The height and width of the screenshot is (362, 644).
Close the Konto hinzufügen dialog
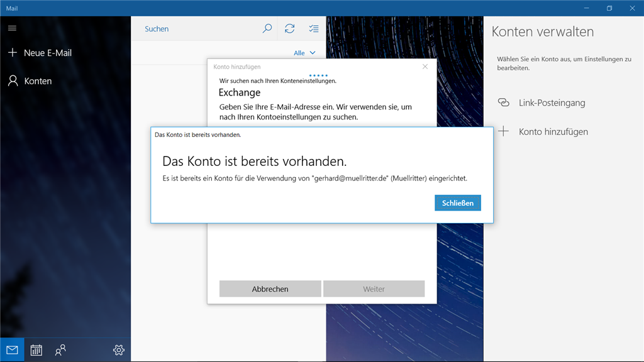point(425,67)
